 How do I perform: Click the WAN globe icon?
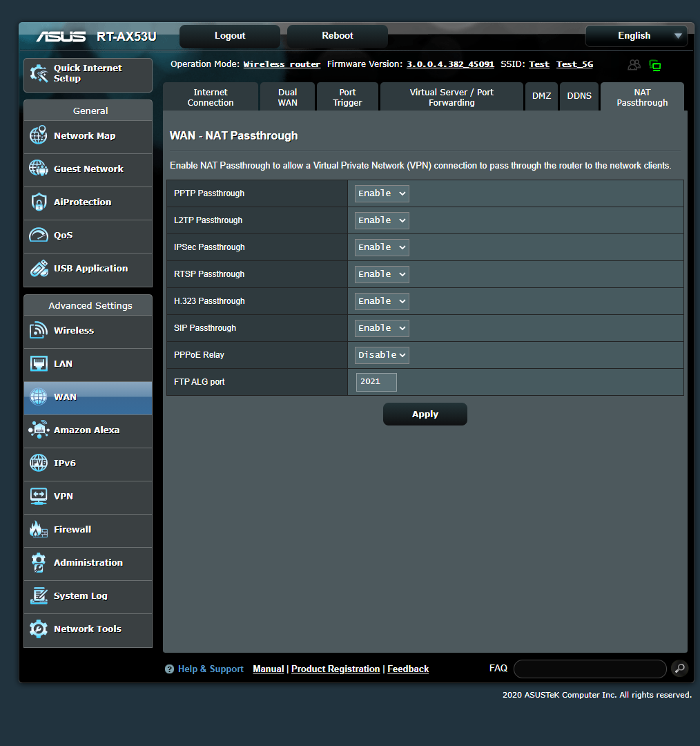(x=39, y=396)
